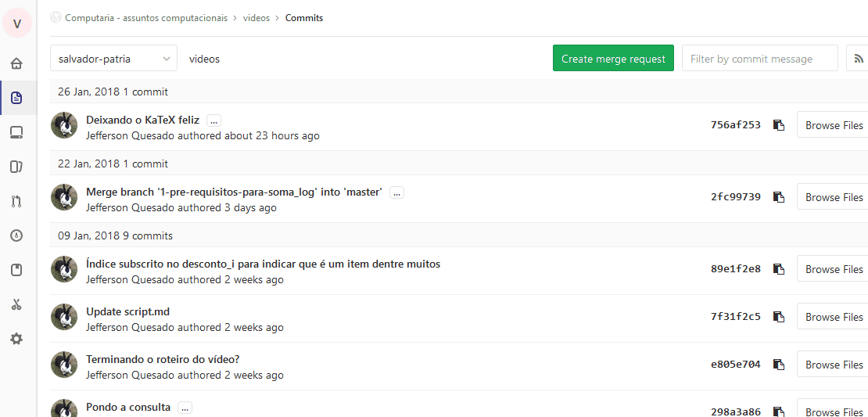868x417 pixels.
Task: Copy commit SHA 89e1f2e8 to clipboard
Action: (779, 269)
